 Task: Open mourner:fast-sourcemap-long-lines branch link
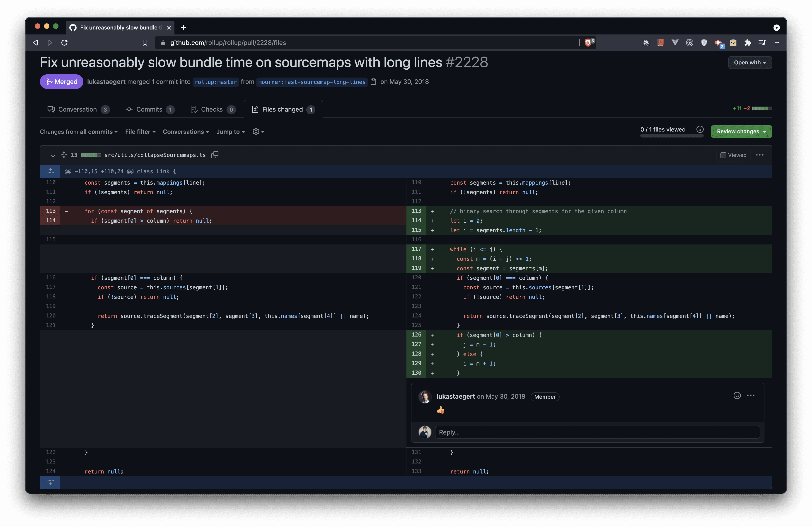click(x=312, y=82)
